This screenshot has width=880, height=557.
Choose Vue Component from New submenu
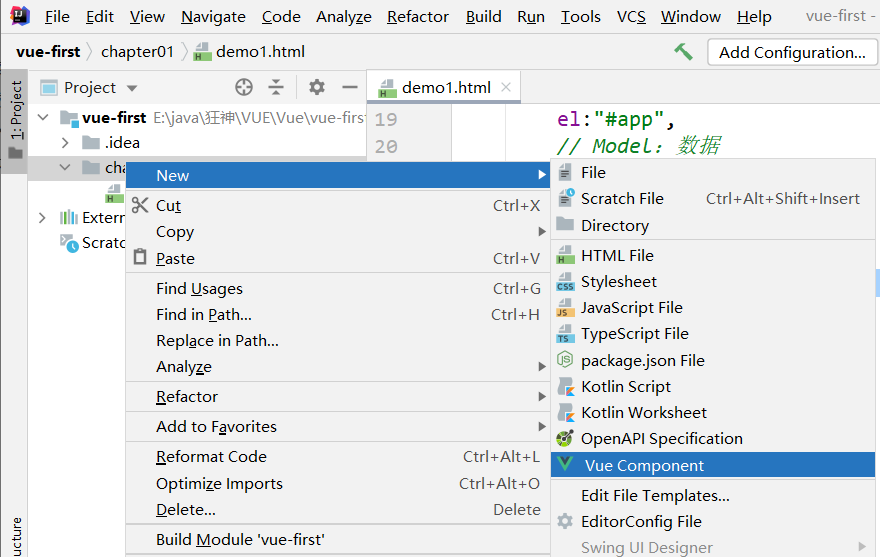(x=644, y=465)
